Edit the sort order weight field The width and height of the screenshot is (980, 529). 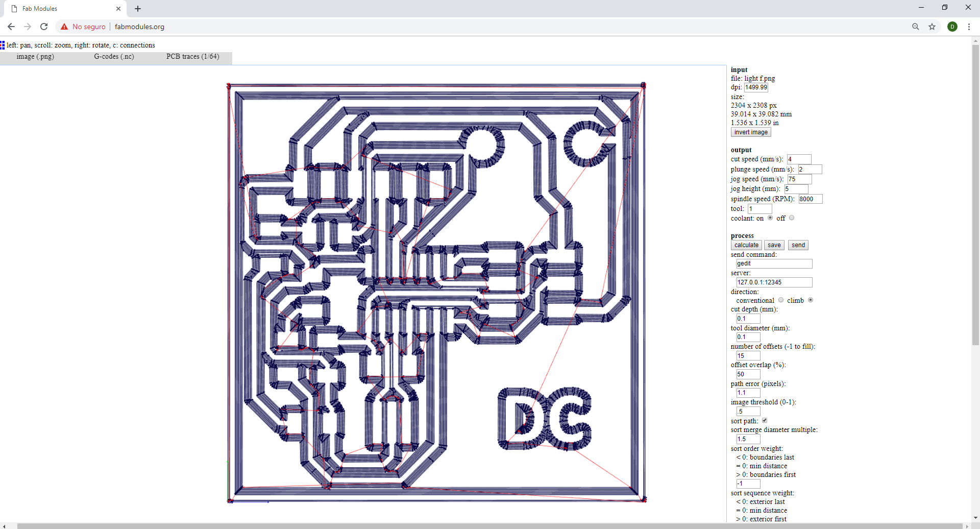click(x=748, y=484)
